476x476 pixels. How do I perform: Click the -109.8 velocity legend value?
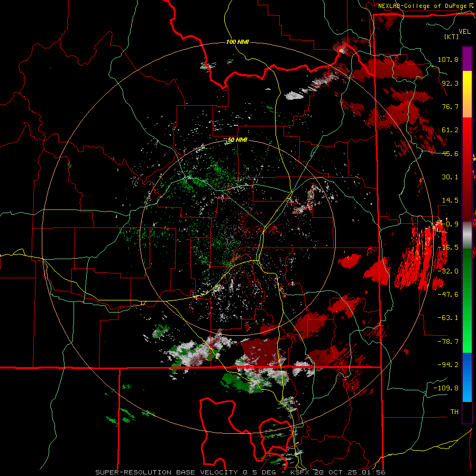(x=446, y=388)
